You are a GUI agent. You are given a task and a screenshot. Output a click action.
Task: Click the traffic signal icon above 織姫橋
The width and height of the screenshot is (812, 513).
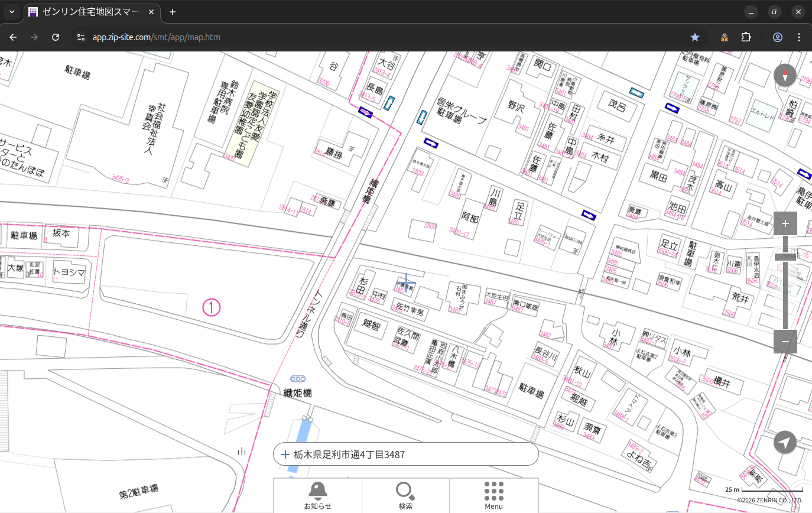(298, 378)
